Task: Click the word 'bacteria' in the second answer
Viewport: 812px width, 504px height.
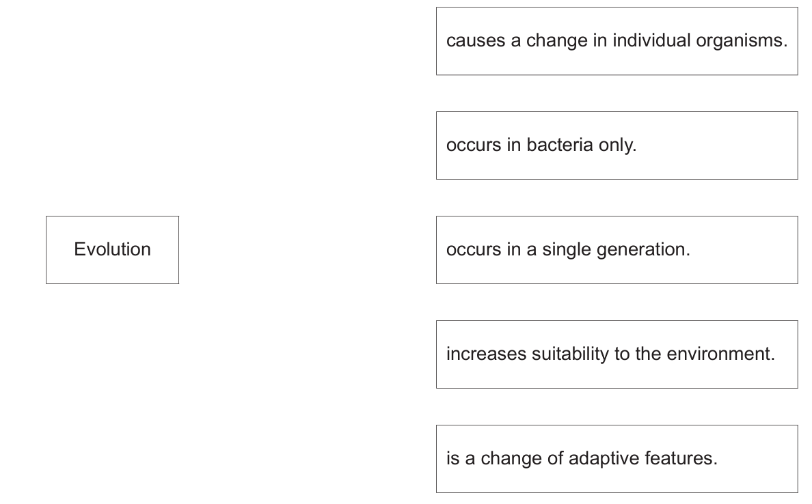Action: click(x=559, y=145)
